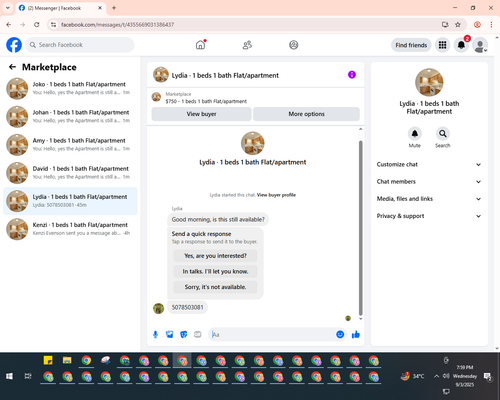Click the Aa message input field
Viewport: 500px width, 400px height.
[272, 334]
